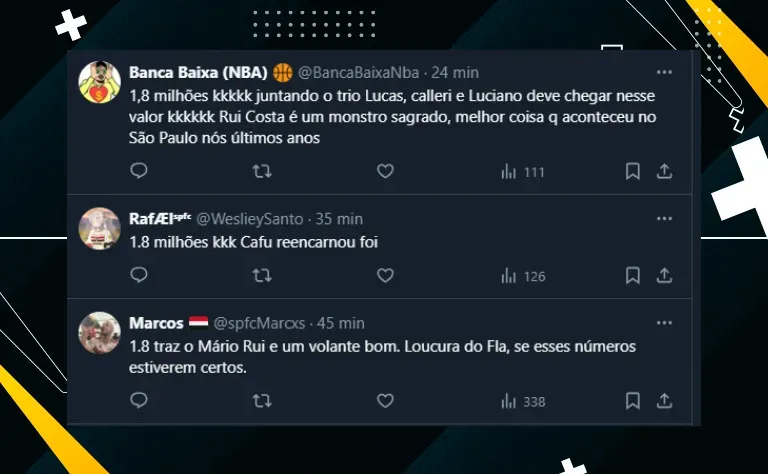
Task: Reply to Marcos's tweet about Mário Rui
Action: (139, 401)
